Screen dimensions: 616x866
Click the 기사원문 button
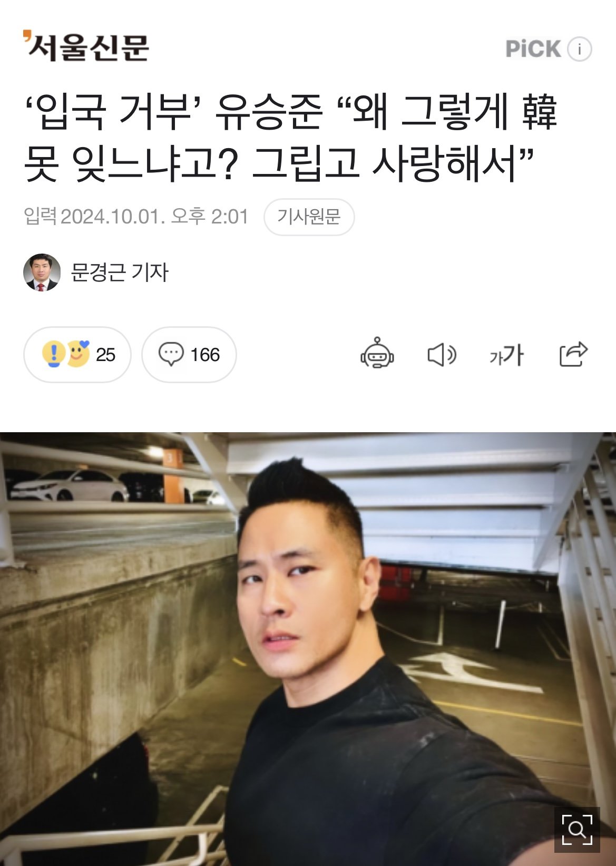(x=309, y=217)
